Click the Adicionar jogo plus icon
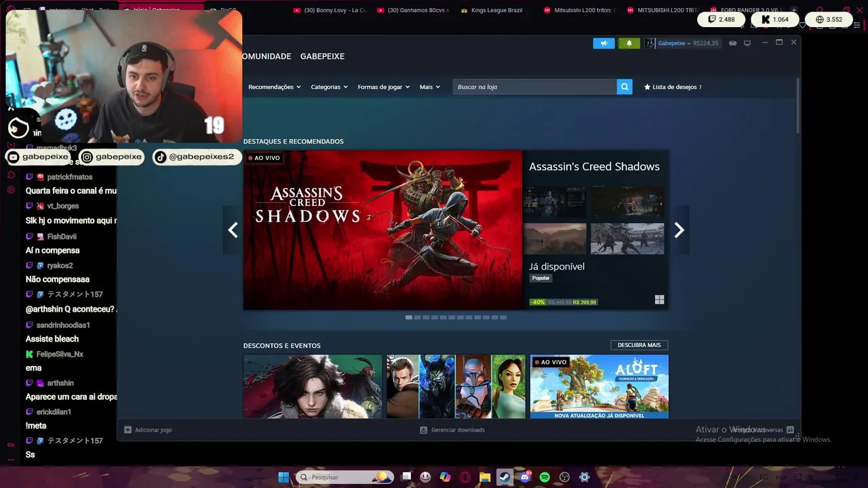This screenshot has height=488, width=868. pyautogui.click(x=127, y=430)
